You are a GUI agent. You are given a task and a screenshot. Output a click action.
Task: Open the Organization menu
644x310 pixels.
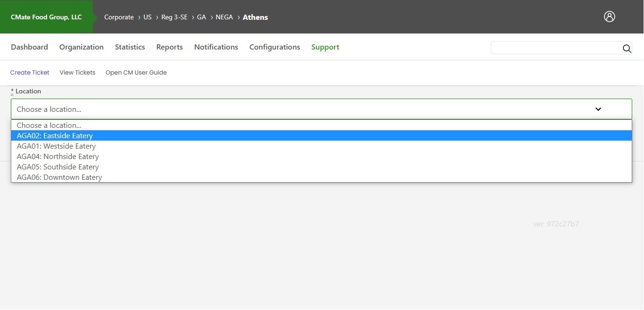[x=81, y=47]
